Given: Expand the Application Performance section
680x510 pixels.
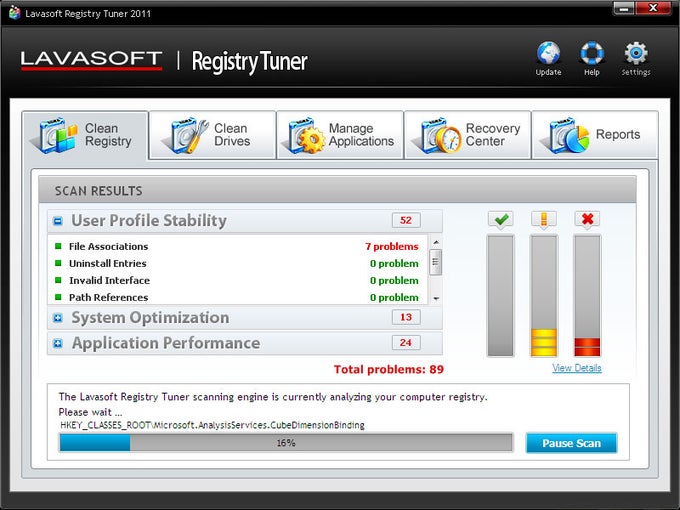Looking at the screenshot, I should [58, 343].
